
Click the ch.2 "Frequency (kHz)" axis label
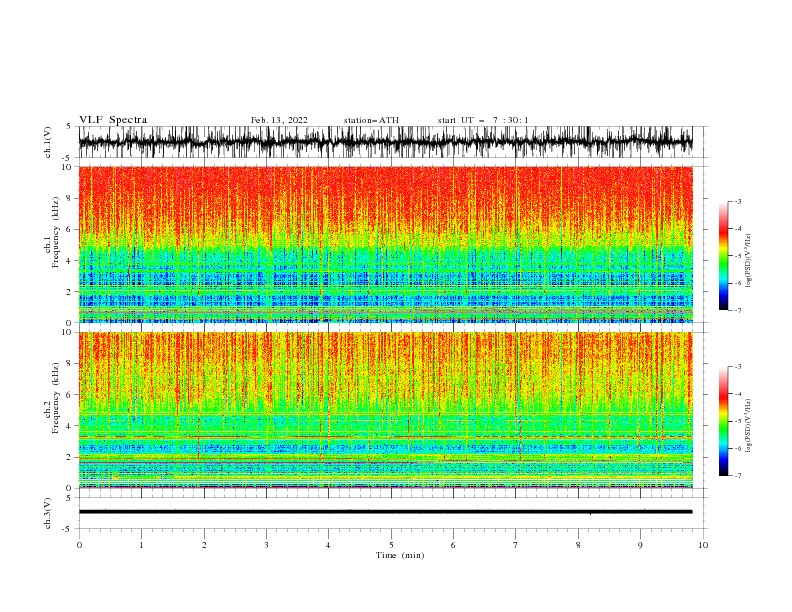[x=56, y=398]
